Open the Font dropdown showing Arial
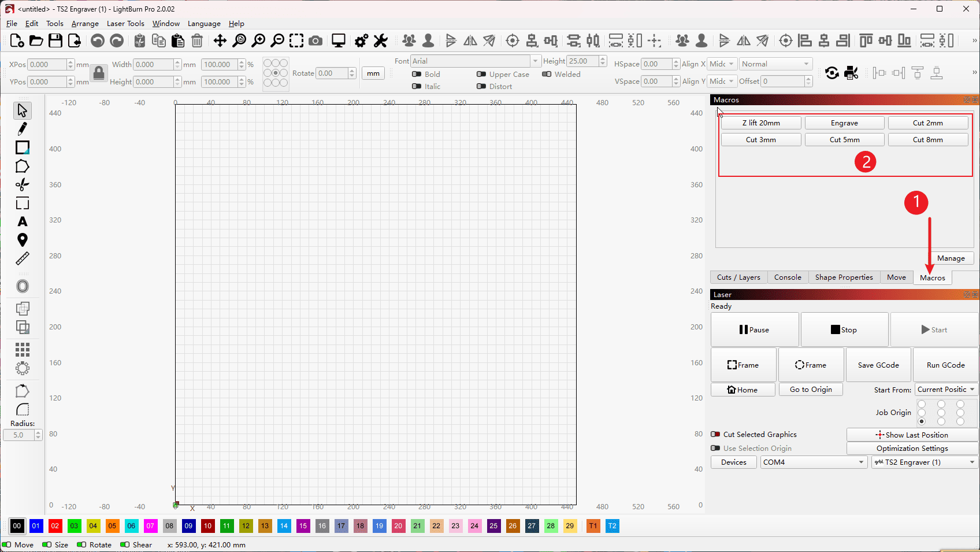 [x=475, y=61]
